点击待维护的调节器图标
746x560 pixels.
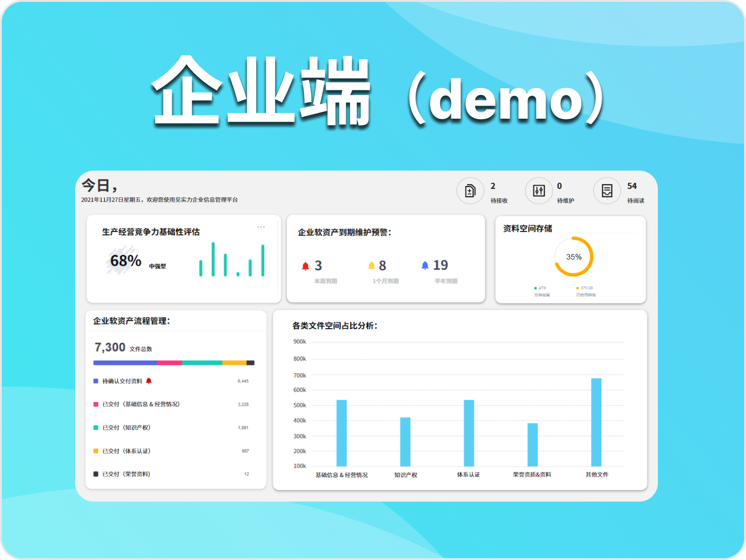(538, 191)
